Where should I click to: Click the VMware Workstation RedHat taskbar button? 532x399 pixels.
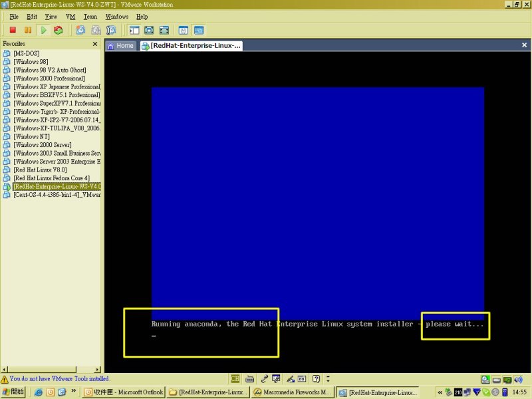point(378,392)
